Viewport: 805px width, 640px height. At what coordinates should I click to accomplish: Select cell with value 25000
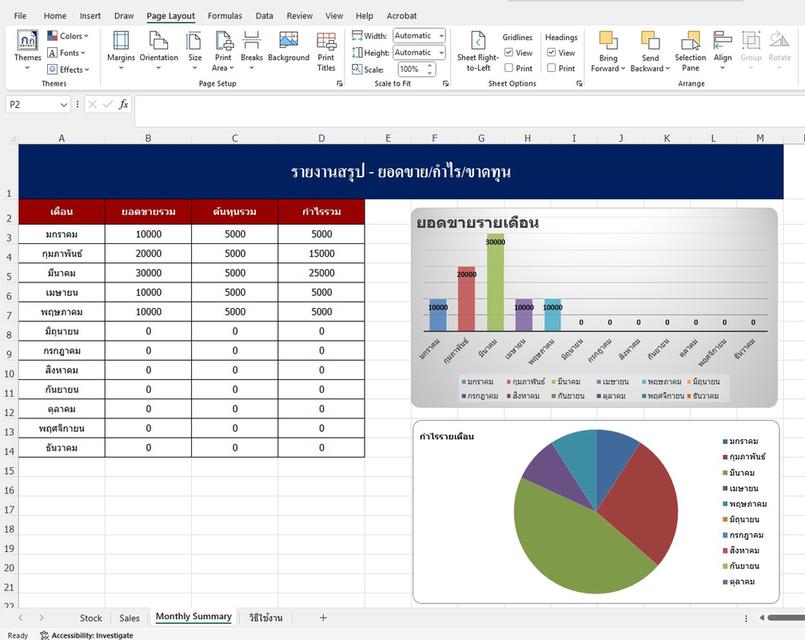coord(321,273)
